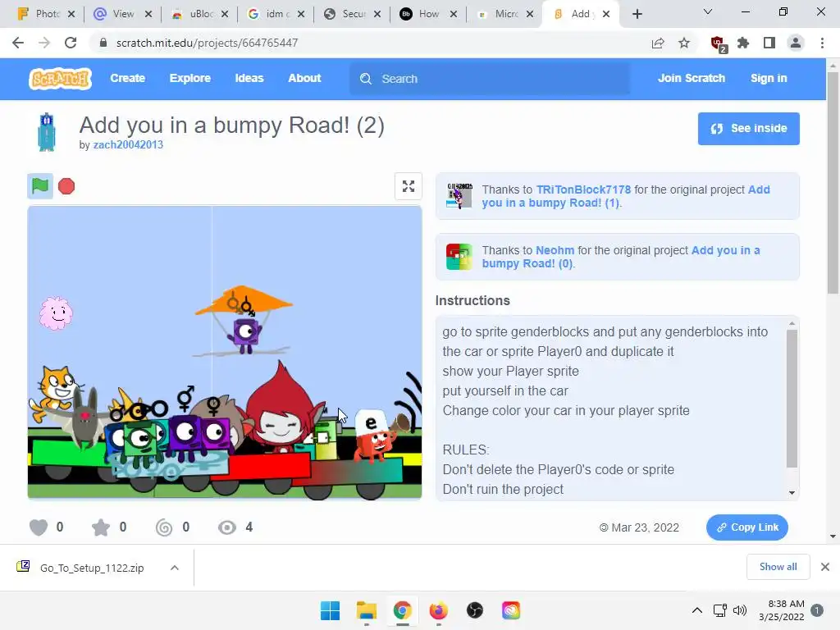Image resolution: width=840 pixels, height=630 pixels.
Task: Open the About page
Action: coord(304,78)
